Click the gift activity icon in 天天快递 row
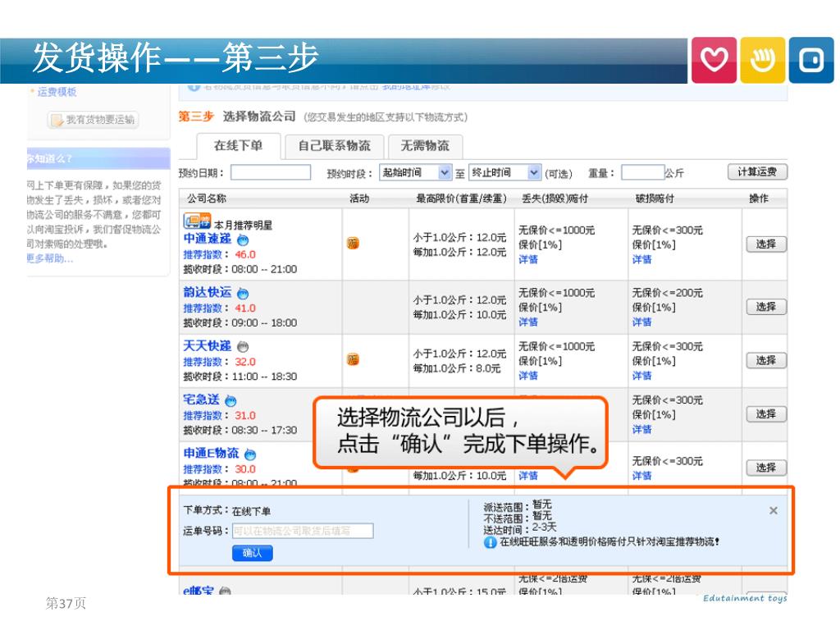Viewport: 840px width, 630px height. pyautogui.click(x=353, y=359)
